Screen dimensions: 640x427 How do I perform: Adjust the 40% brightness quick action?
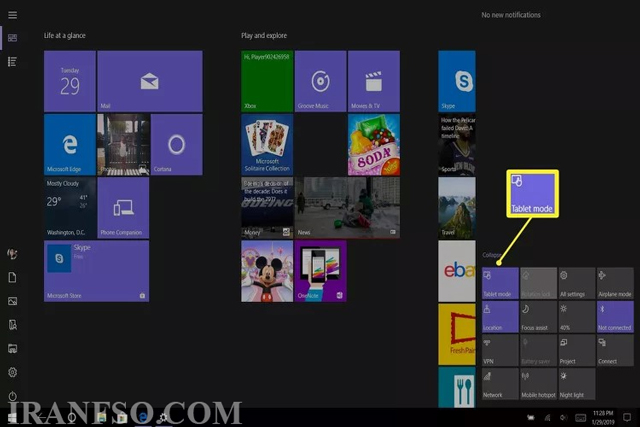(x=577, y=317)
